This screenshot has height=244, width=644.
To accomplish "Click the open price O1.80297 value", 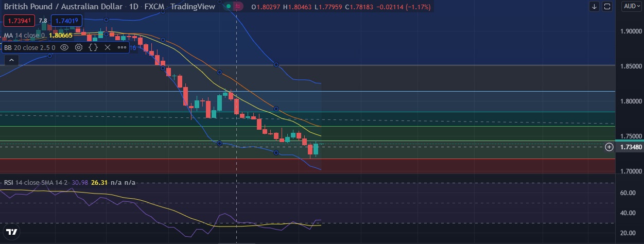I will [266, 7].
